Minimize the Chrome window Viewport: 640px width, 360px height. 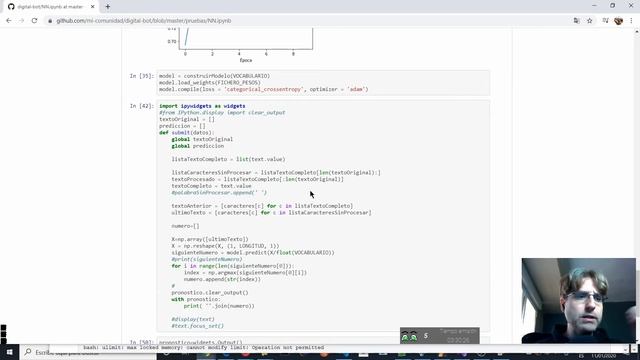(594, 6)
